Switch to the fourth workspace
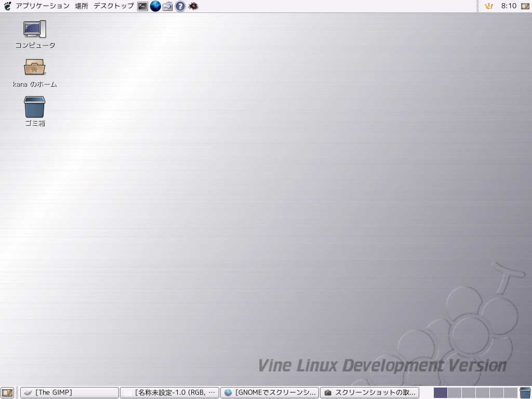 482,393
